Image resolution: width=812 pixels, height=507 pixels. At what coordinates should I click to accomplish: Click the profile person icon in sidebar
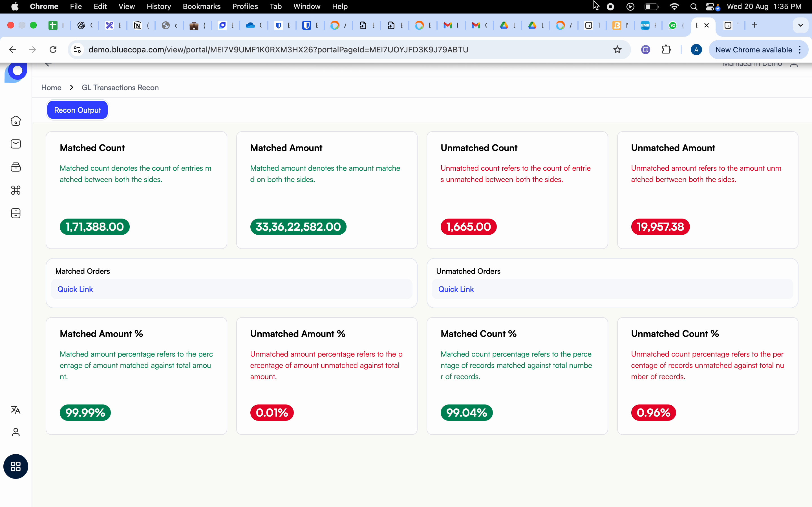[x=16, y=432]
